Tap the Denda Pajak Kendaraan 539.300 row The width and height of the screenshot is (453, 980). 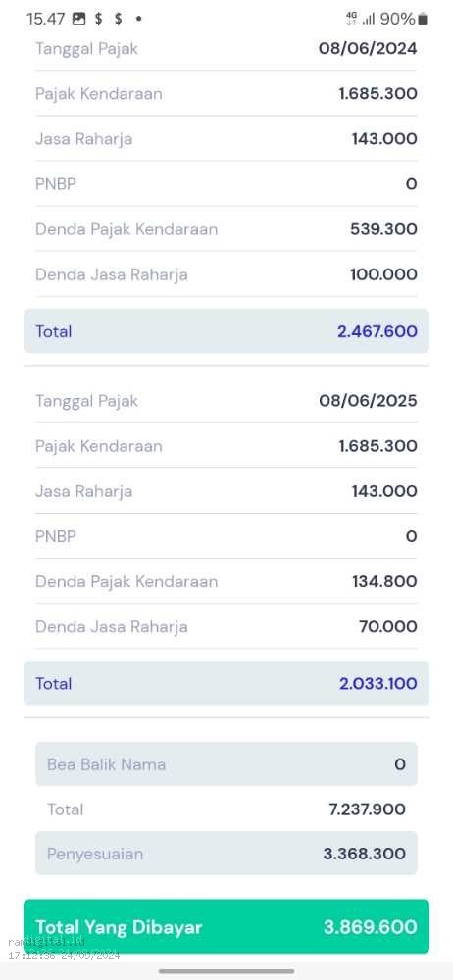(226, 228)
